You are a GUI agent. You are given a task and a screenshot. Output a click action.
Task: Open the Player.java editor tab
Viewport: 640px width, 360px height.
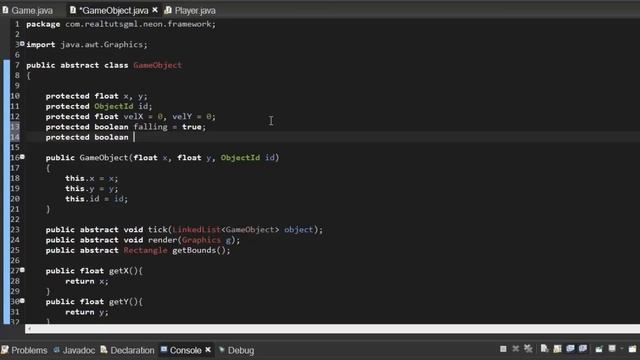190,11
